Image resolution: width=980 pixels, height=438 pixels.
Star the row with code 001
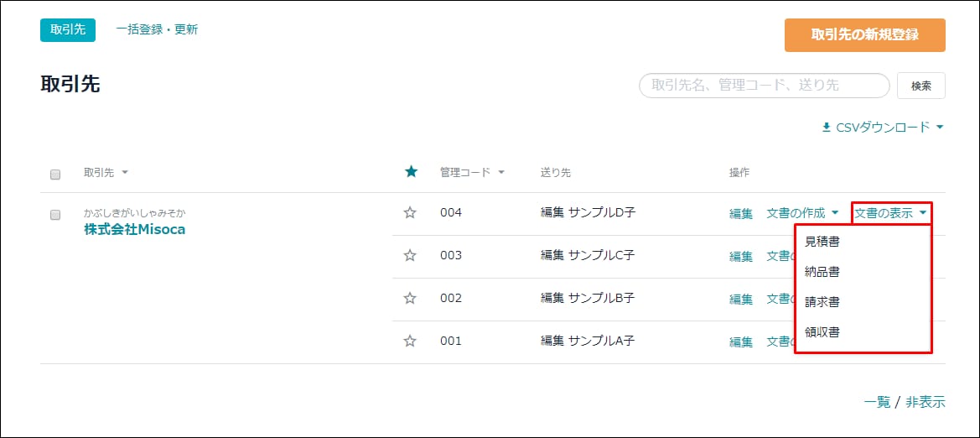pos(410,341)
